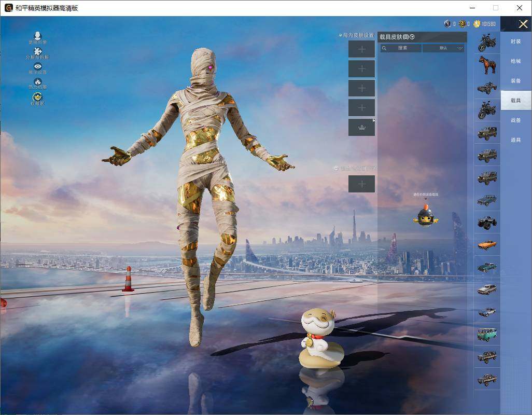Select the small white-and-blue car thumbnail
Image resolution: width=532 pixels, height=415 pixels.
pyautogui.click(x=487, y=312)
